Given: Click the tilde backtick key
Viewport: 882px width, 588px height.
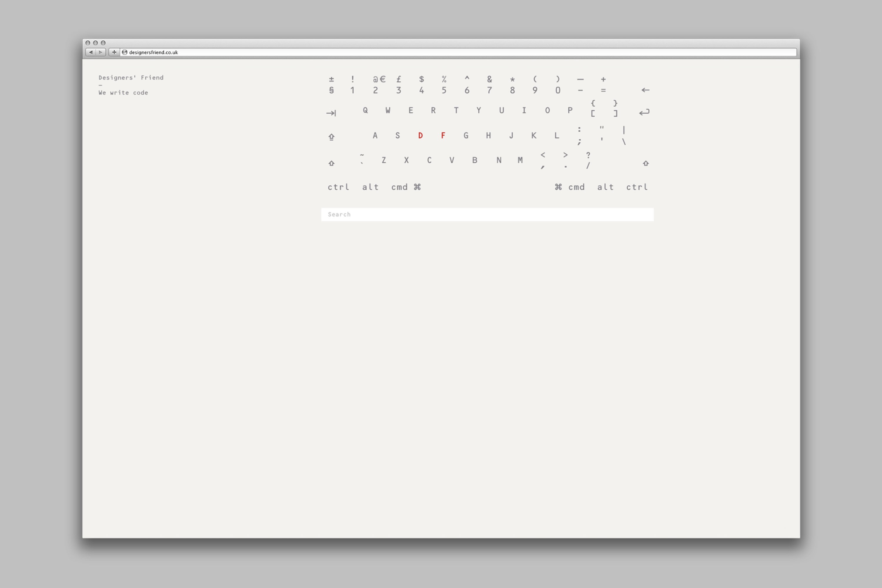Looking at the screenshot, I should (362, 159).
